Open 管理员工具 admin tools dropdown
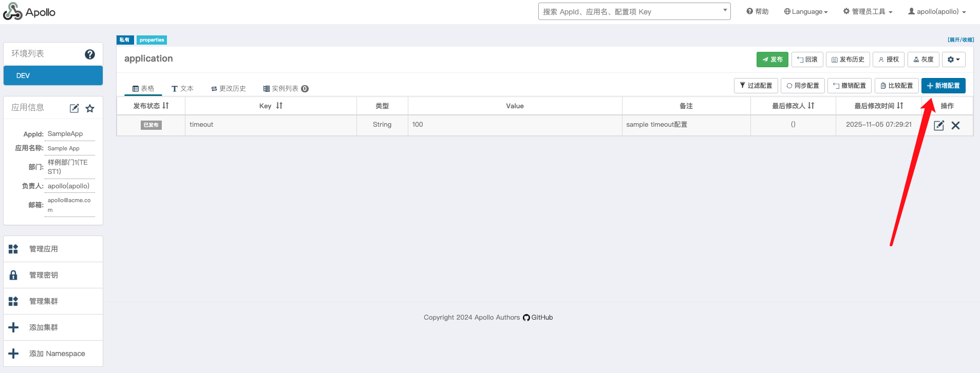The image size is (980, 373). 868,11
